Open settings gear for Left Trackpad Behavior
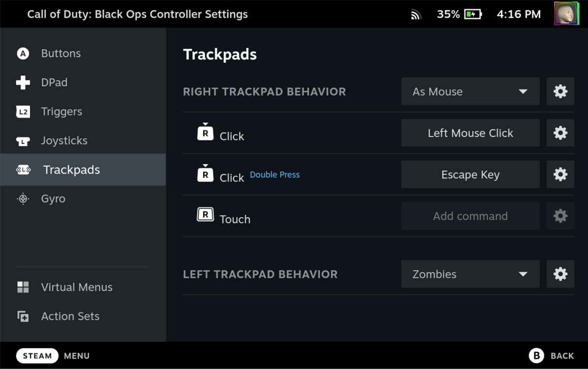The width and height of the screenshot is (588, 369). 560,274
